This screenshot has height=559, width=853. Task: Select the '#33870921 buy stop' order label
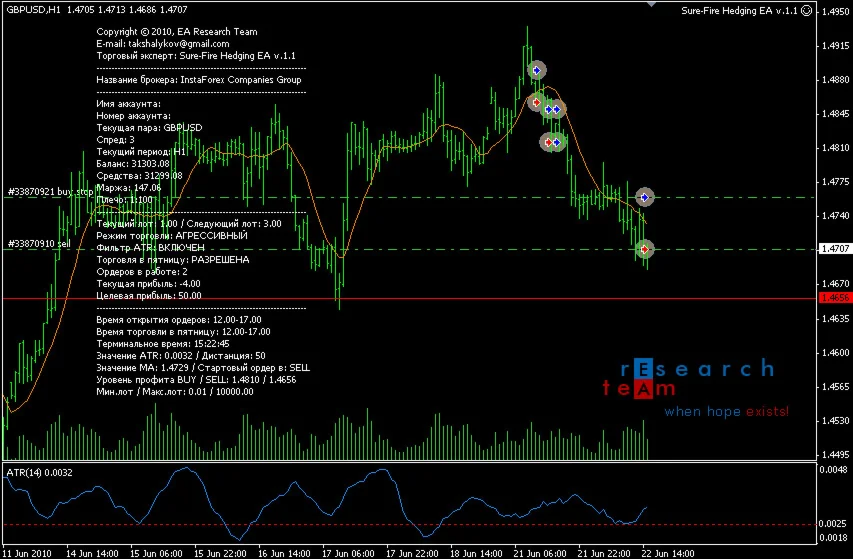pos(51,192)
